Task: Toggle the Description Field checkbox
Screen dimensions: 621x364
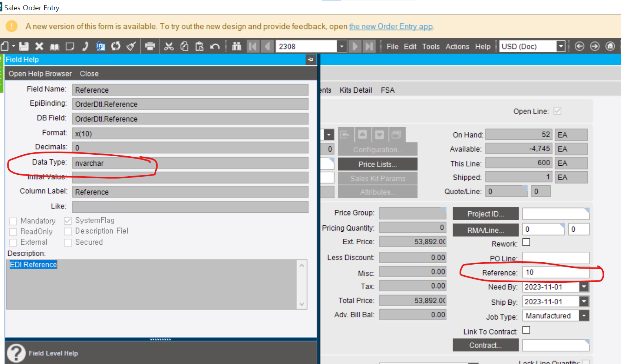Action: (68, 231)
